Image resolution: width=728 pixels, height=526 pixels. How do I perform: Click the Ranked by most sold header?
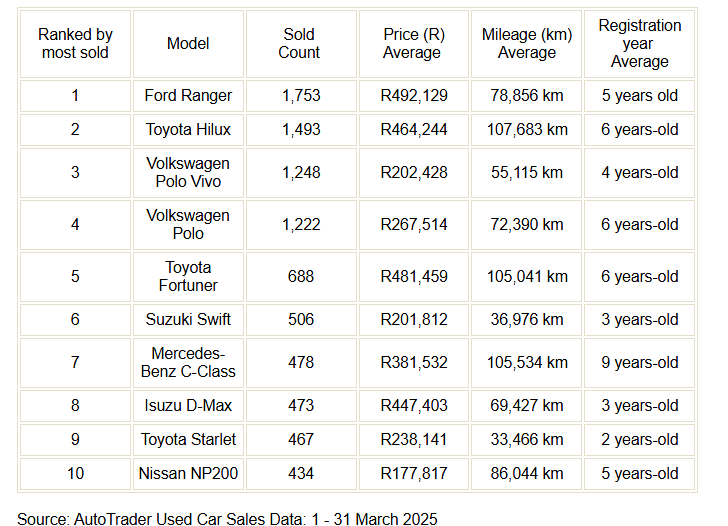click(75, 44)
